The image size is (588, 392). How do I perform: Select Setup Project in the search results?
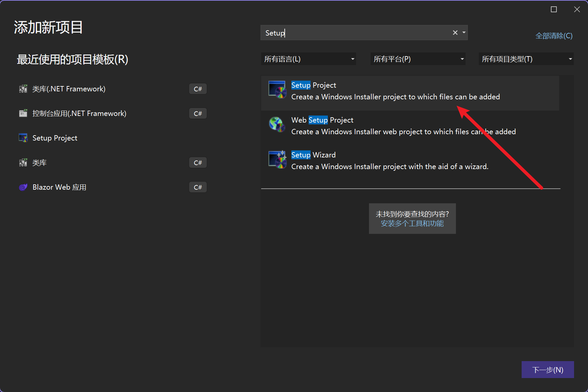[410, 93]
